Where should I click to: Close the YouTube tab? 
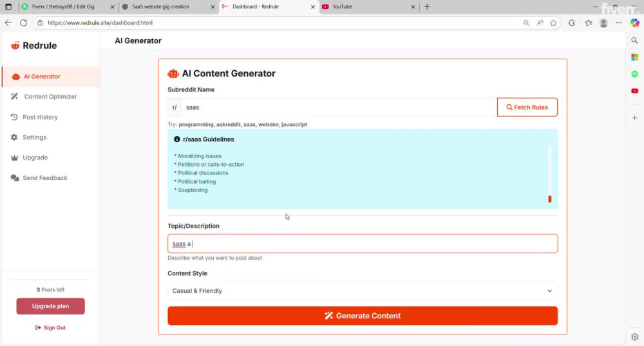(413, 7)
